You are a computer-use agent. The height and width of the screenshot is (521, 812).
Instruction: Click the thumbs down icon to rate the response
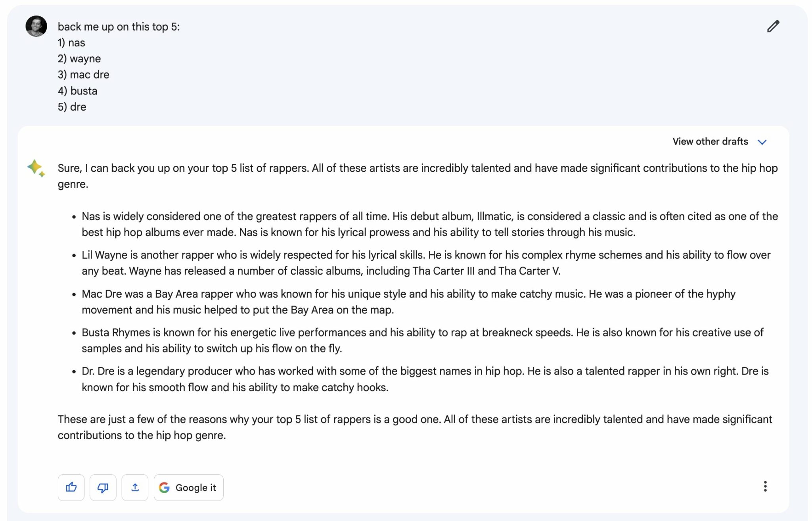(103, 487)
